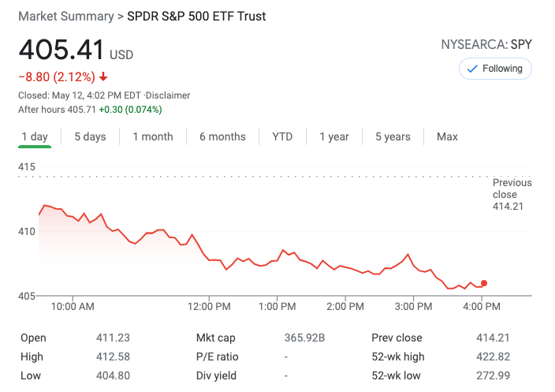Viewport: 555px width, 392px height.
Task: Click the red end-of-chart price dot
Action: coord(484,283)
